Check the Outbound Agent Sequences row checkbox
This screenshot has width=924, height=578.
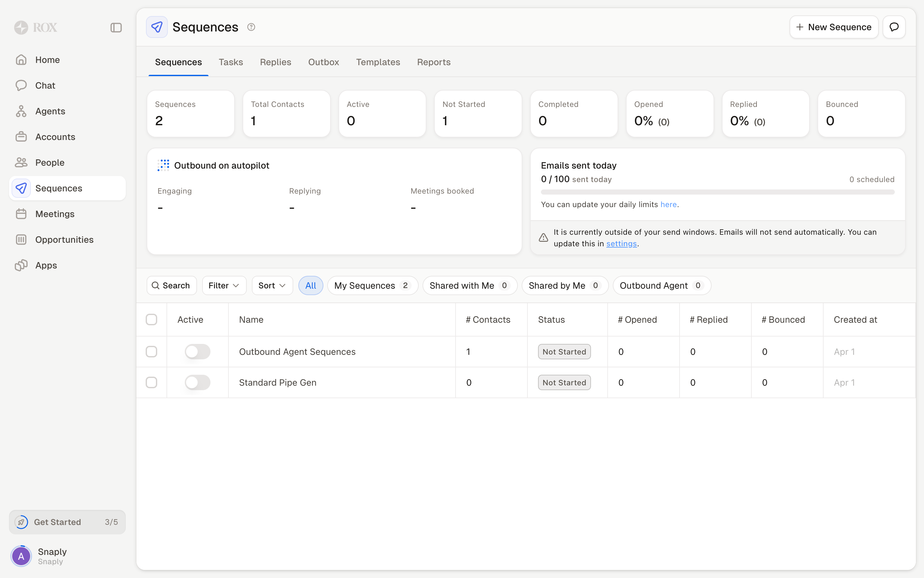point(151,352)
